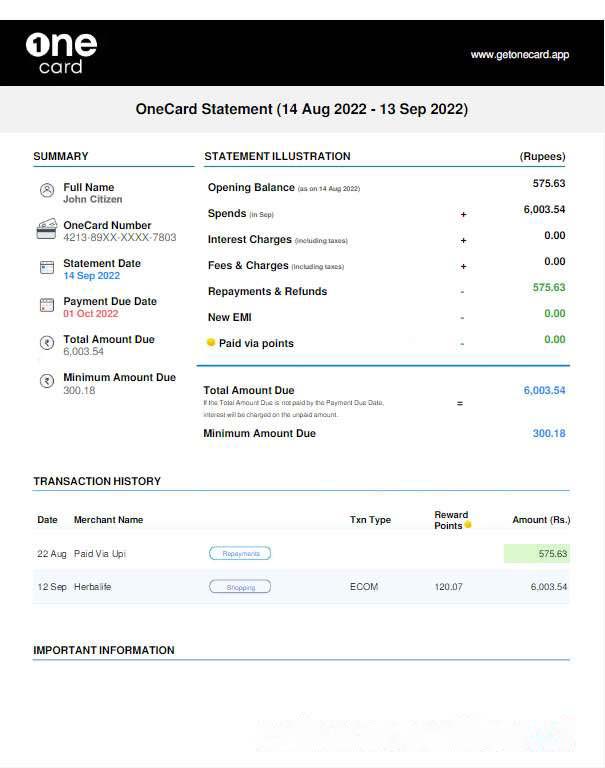Click the Amount (Rs.) column header

540,520
